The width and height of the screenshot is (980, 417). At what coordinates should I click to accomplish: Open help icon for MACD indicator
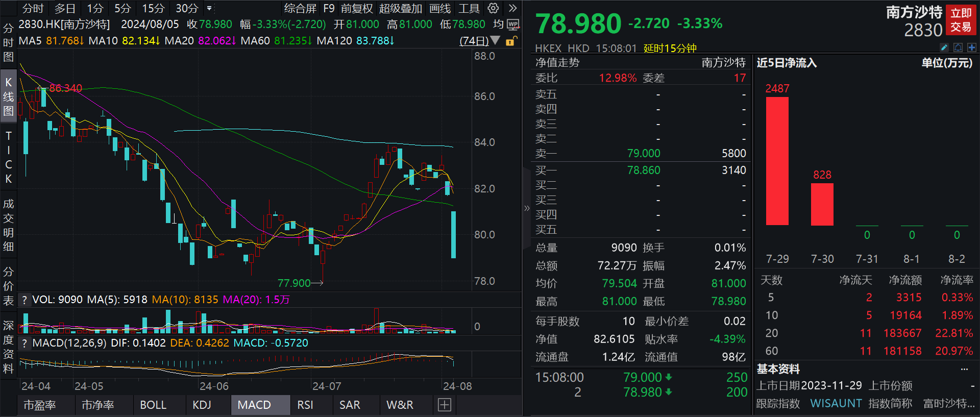[24, 343]
